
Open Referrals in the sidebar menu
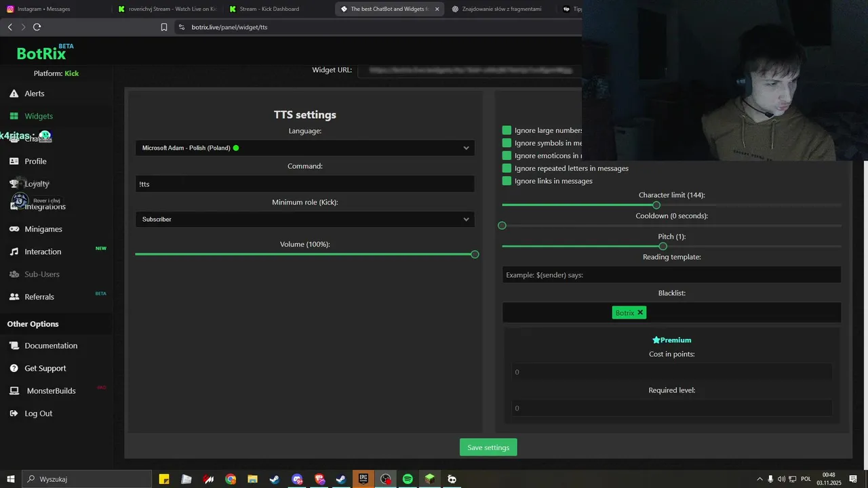(x=39, y=297)
